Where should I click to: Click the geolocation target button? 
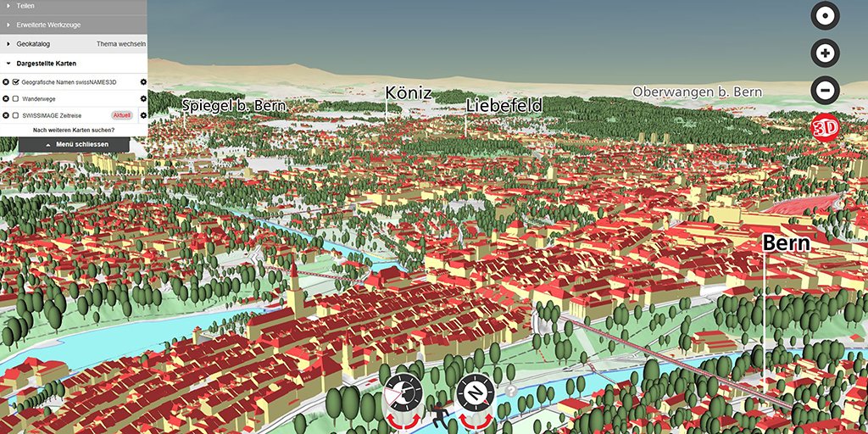[x=825, y=16]
